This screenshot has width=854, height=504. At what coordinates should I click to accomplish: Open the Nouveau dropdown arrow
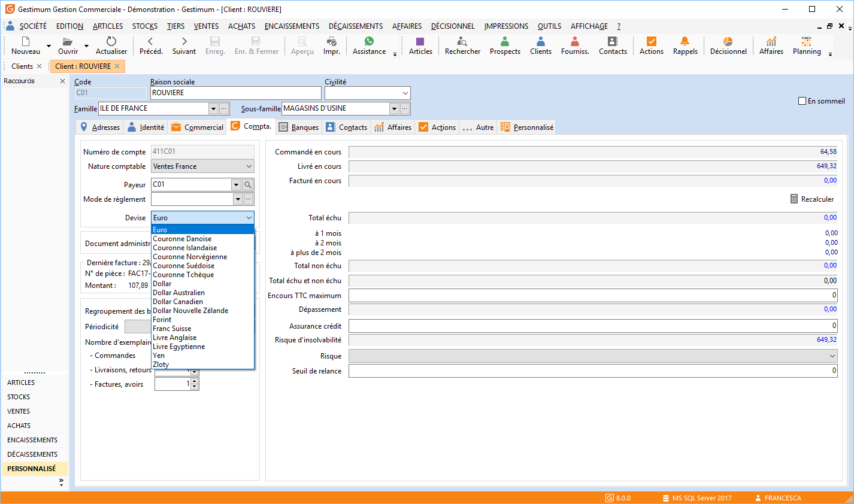(x=49, y=45)
